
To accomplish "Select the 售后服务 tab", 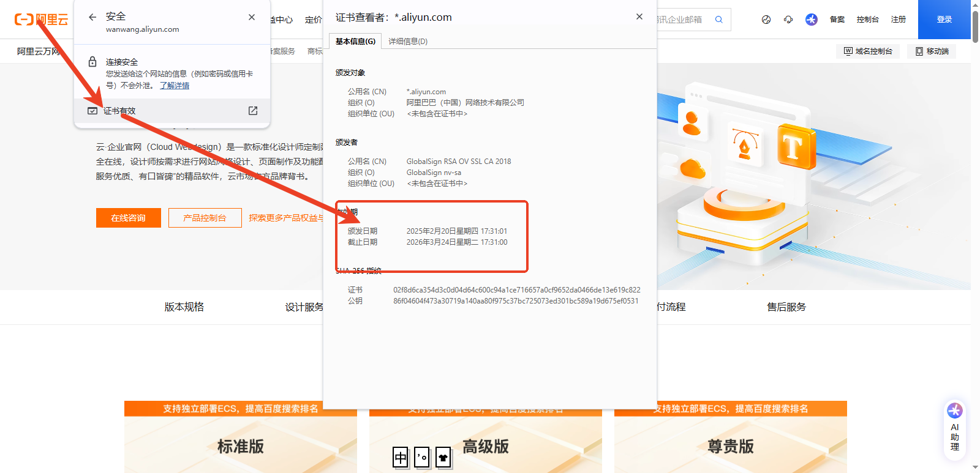I will pos(786,307).
